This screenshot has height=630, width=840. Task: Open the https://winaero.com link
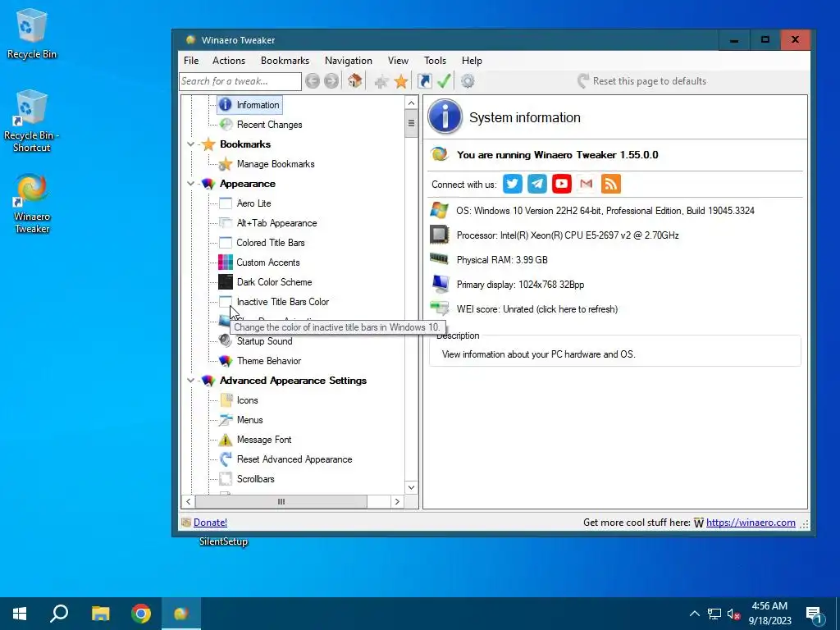(x=751, y=523)
